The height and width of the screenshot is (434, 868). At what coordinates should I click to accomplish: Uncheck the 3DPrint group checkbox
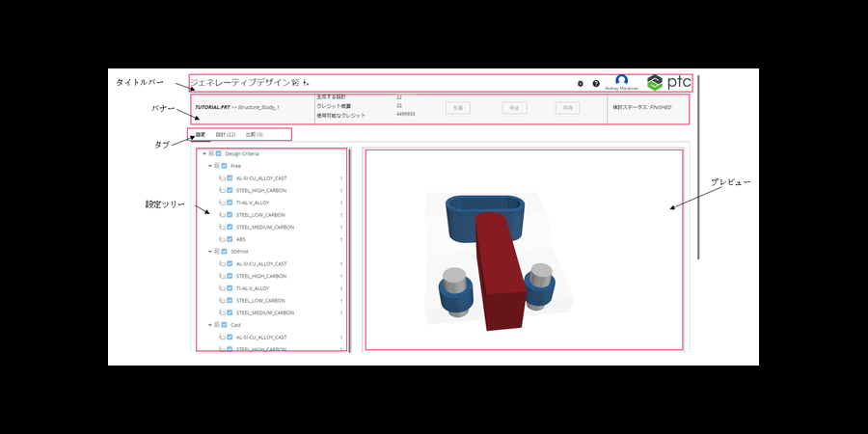(225, 252)
